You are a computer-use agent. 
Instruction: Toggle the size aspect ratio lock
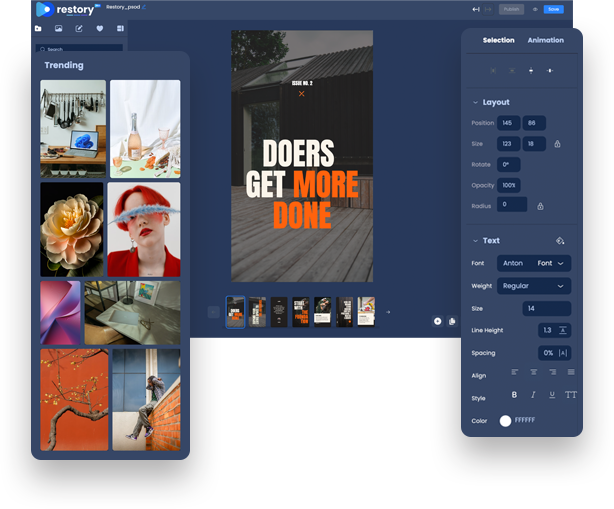557,144
